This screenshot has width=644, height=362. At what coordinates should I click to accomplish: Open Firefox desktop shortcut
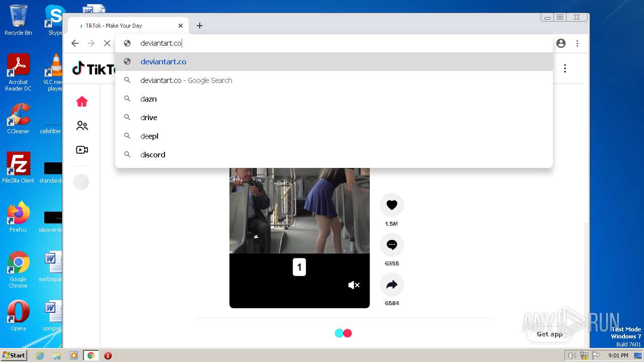(x=18, y=217)
